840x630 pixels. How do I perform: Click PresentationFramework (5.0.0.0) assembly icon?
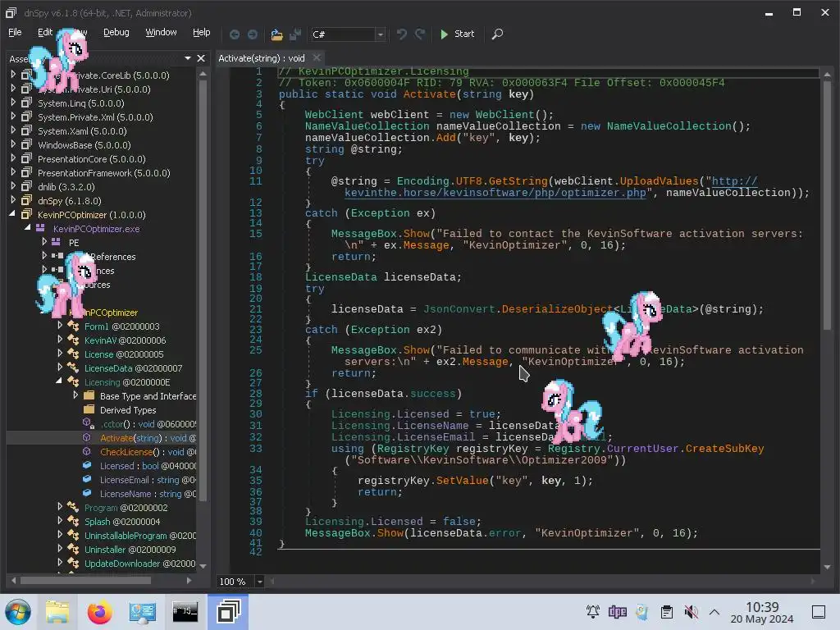(26, 172)
